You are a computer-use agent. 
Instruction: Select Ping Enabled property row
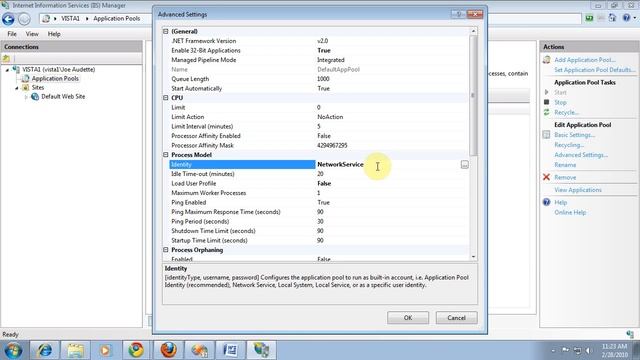(319, 202)
